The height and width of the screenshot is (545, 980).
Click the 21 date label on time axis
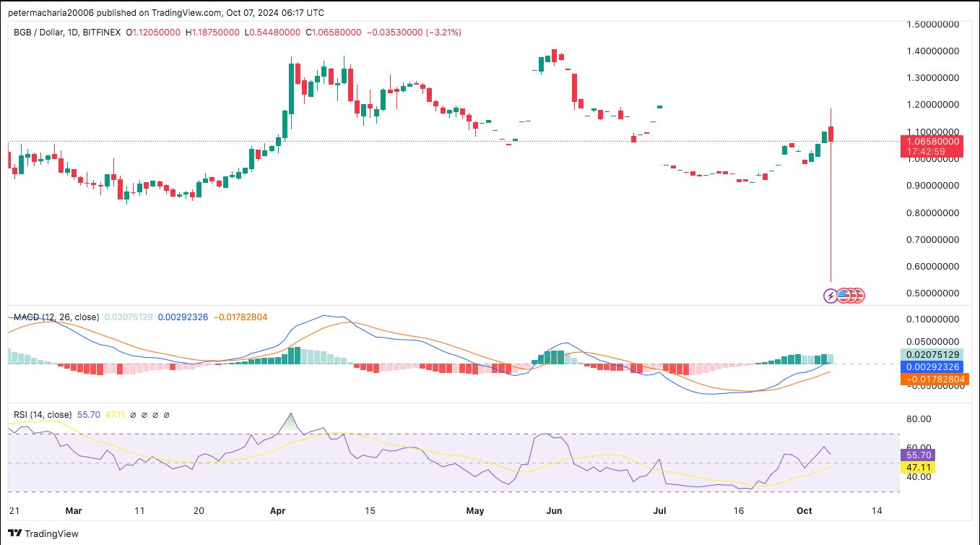coord(14,510)
